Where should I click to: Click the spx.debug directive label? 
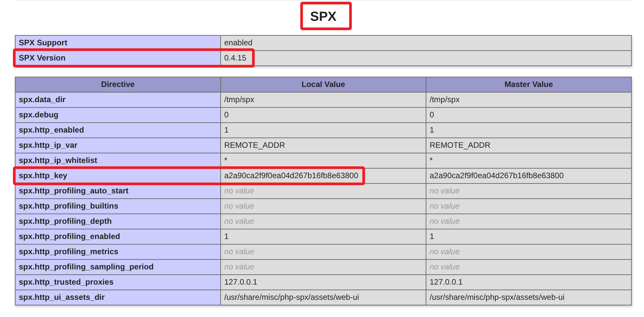tap(38, 115)
